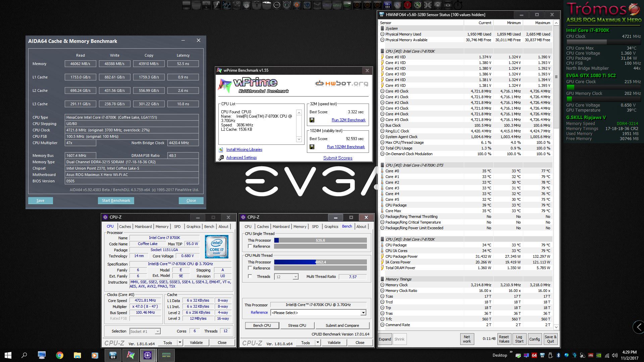Click the save icon beside Run 32M Benchmark
This screenshot has height=362, width=644.
[x=312, y=120]
